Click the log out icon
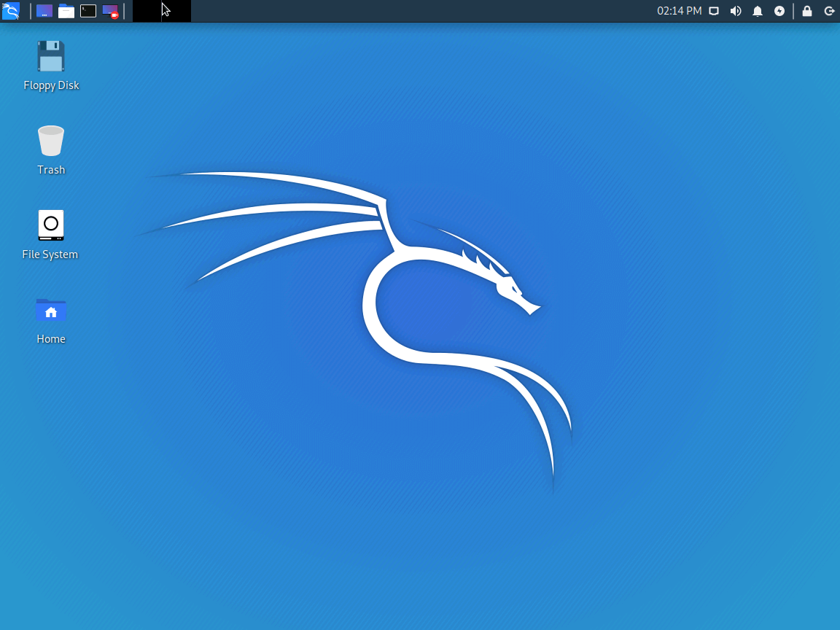The height and width of the screenshot is (630, 840). tap(829, 11)
